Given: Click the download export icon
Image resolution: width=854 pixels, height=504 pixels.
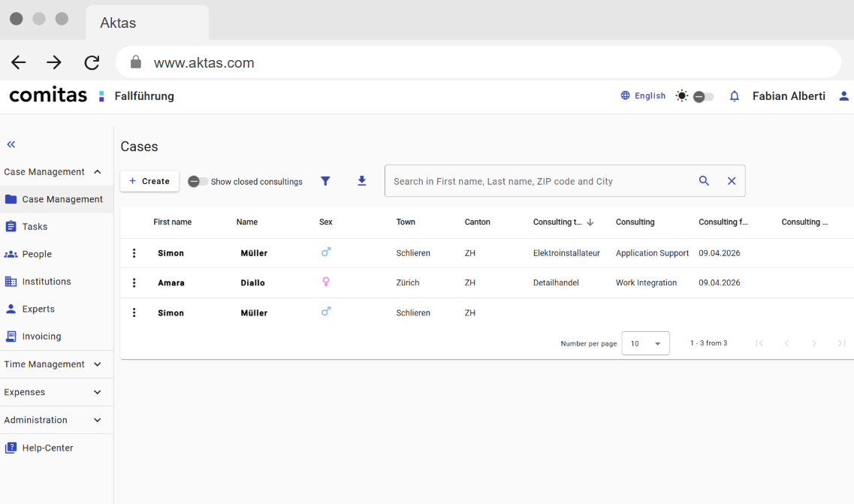Looking at the screenshot, I should pyautogui.click(x=362, y=181).
